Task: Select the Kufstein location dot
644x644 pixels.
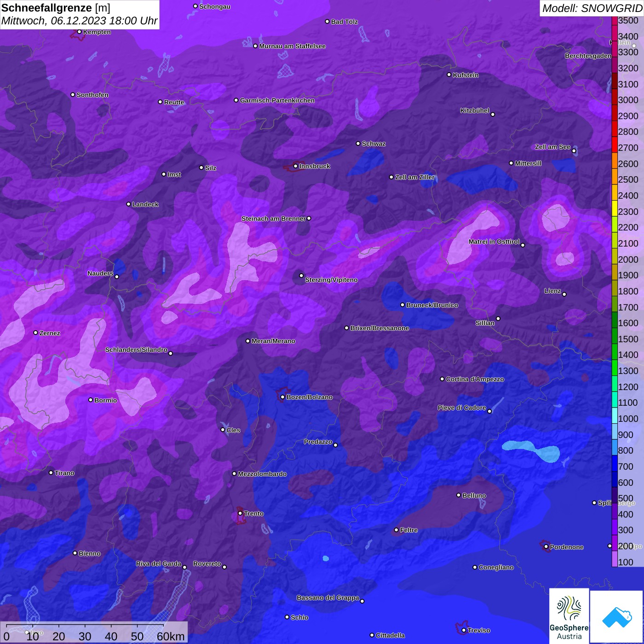Action: tap(449, 75)
